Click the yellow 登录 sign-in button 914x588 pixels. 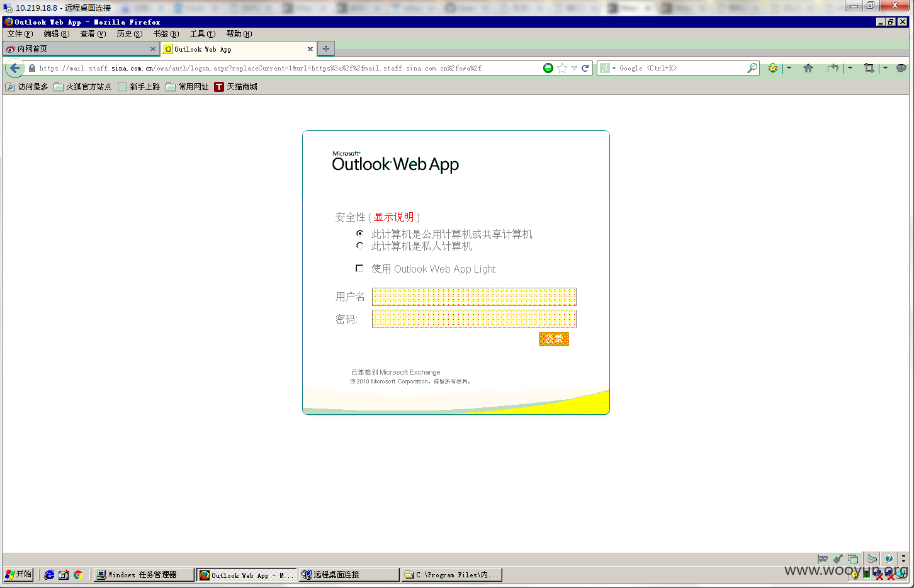click(x=554, y=339)
